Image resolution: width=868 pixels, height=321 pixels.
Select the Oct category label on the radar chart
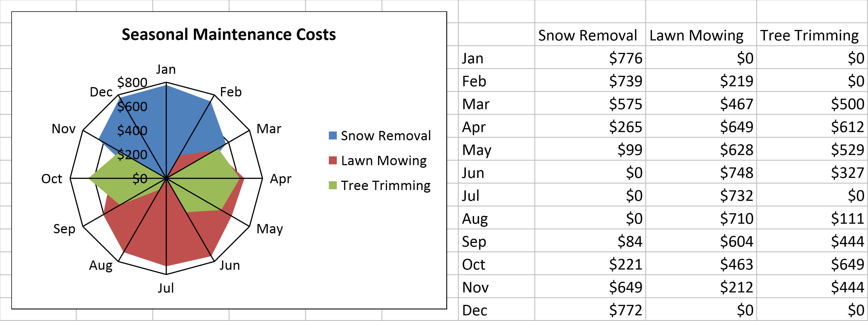(x=52, y=178)
